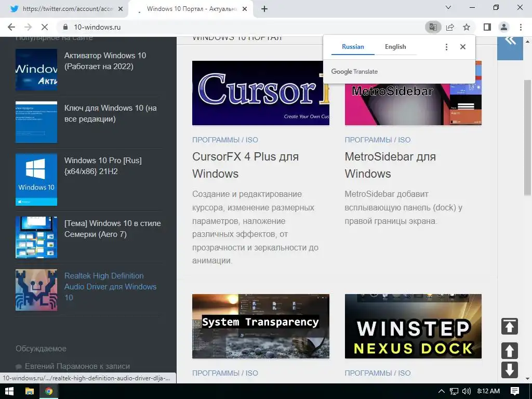
Task: Bookmark this page with the star icon
Action: 467,27
